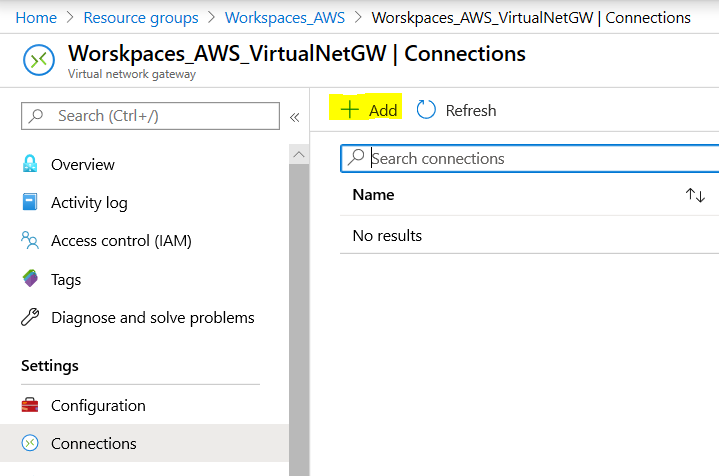Click the Overview lock icon
Screen dimensions: 719x476
click(x=30, y=164)
